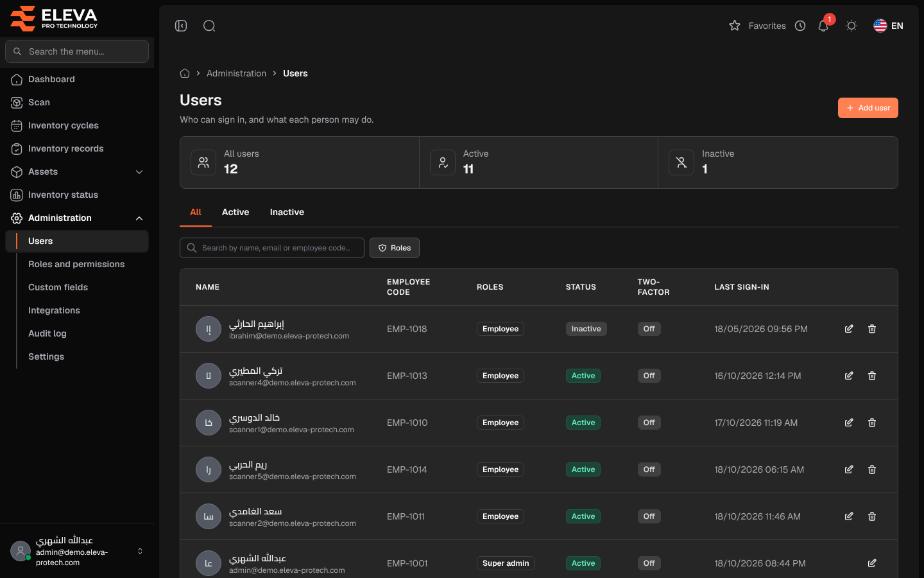Edit user EMP-1011
Screen dimensions: 924x578
click(849, 516)
